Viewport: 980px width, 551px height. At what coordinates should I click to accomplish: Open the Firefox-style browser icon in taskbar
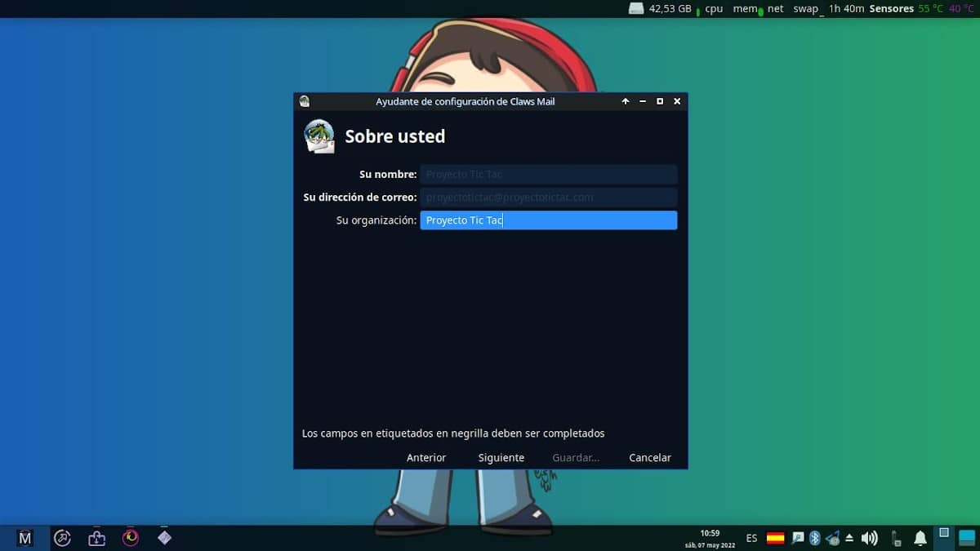point(131,538)
